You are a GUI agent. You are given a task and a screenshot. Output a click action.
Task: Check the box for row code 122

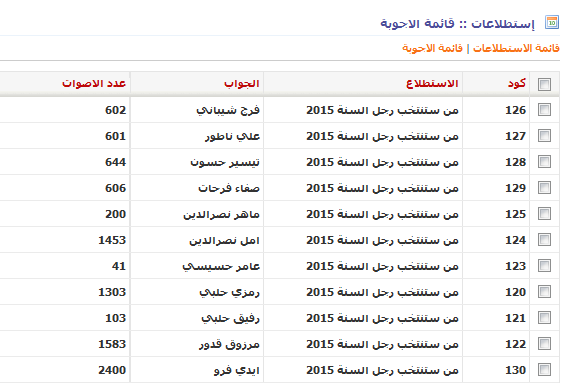[544, 344]
